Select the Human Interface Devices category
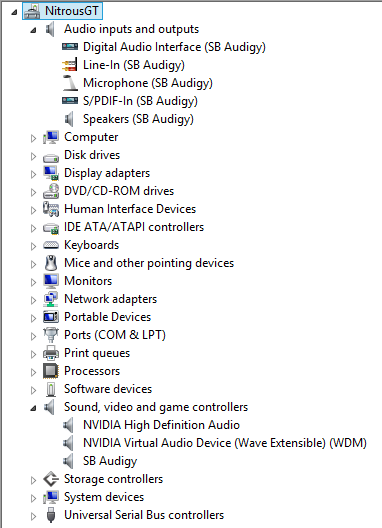This screenshot has width=382, height=528. pyautogui.click(x=130, y=209)
